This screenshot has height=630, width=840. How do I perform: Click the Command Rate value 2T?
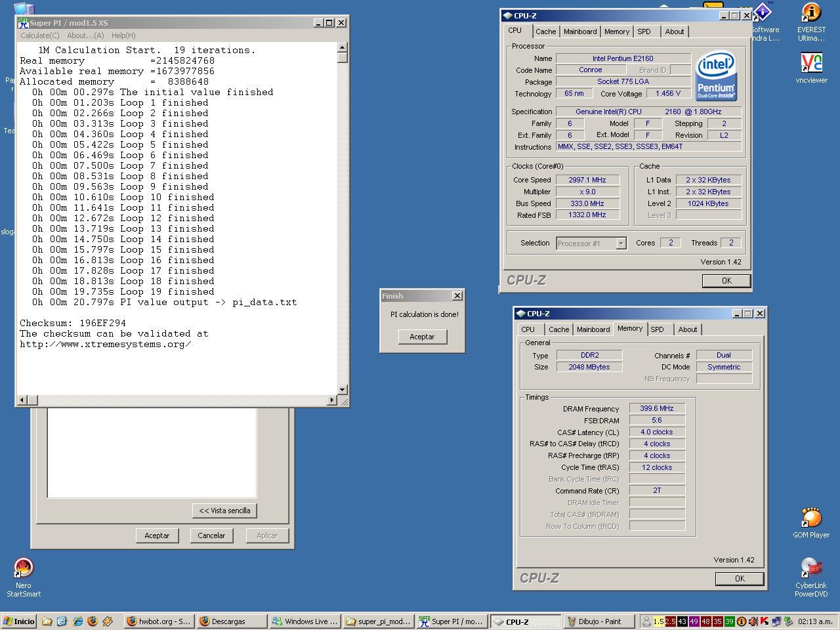point(657,490)
